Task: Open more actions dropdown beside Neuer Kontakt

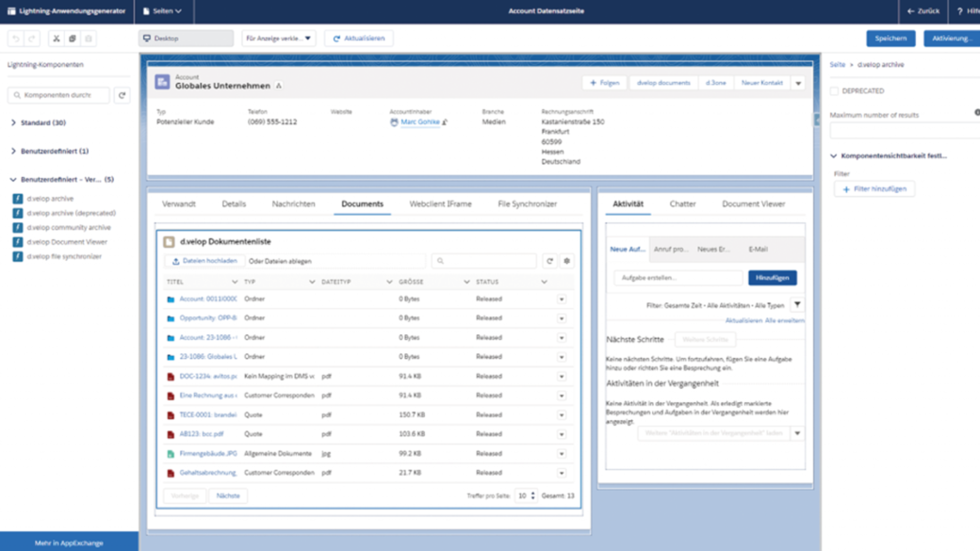Action: 798,83
